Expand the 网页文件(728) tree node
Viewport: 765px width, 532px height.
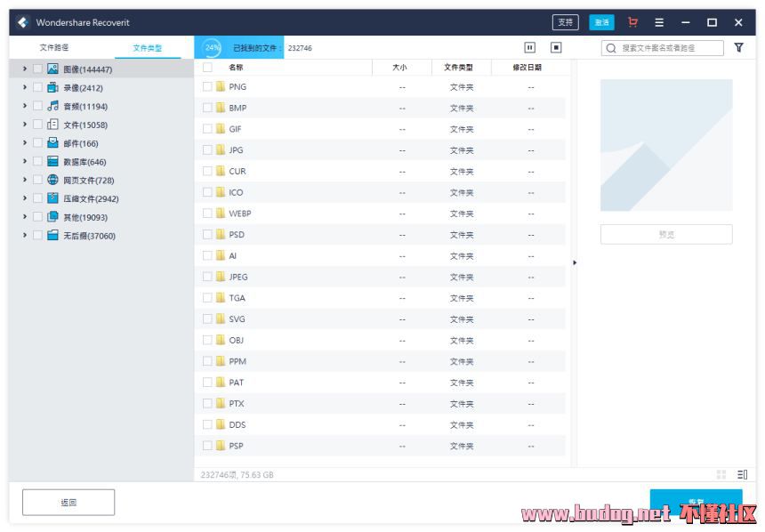24,180
